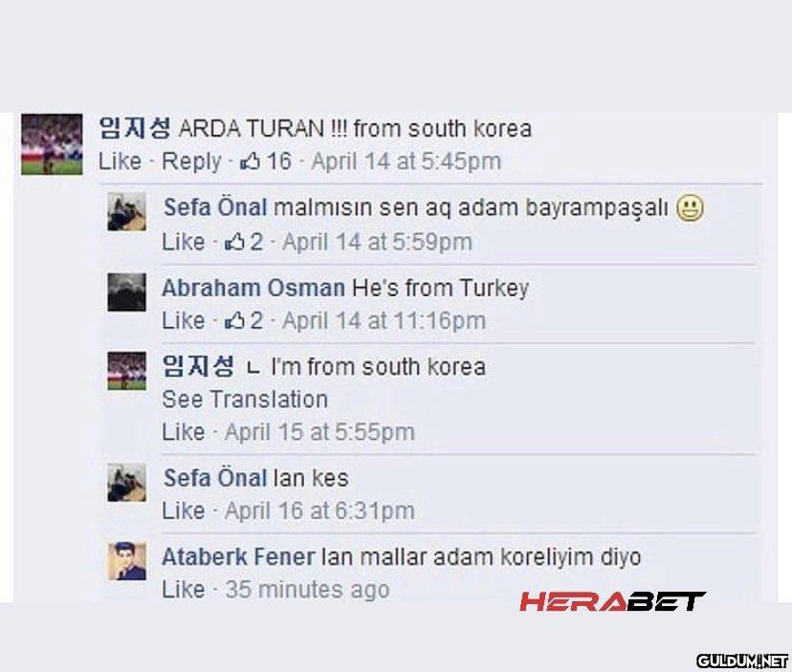The image size is (792, 672).
Task: Click thumbs-up icon on Sefa Önal's first reply
Action: (x=233, y=242)
